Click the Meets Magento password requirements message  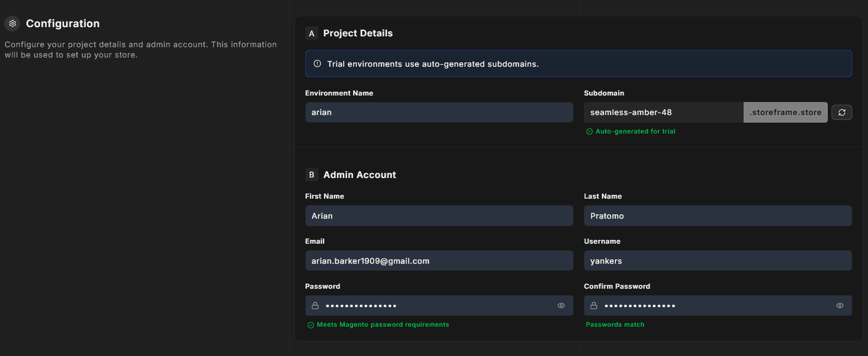pyautogui.click(x=383, y=325)
